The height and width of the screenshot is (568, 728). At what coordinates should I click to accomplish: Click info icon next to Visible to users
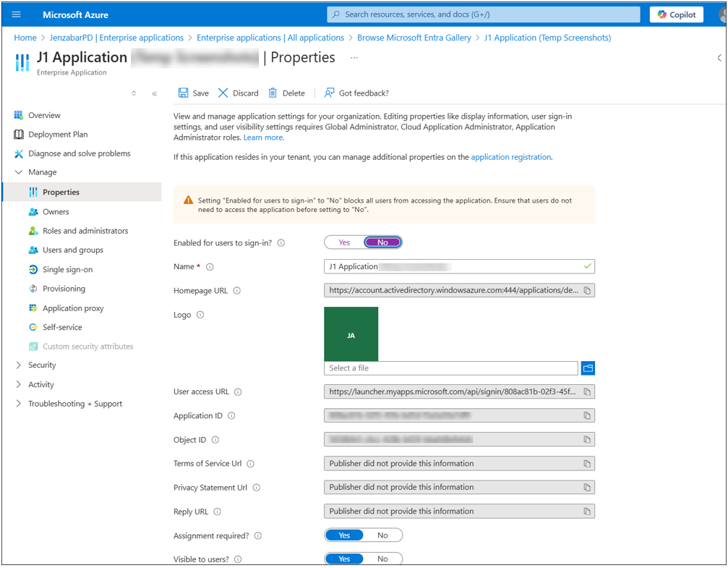pos(238,559)
